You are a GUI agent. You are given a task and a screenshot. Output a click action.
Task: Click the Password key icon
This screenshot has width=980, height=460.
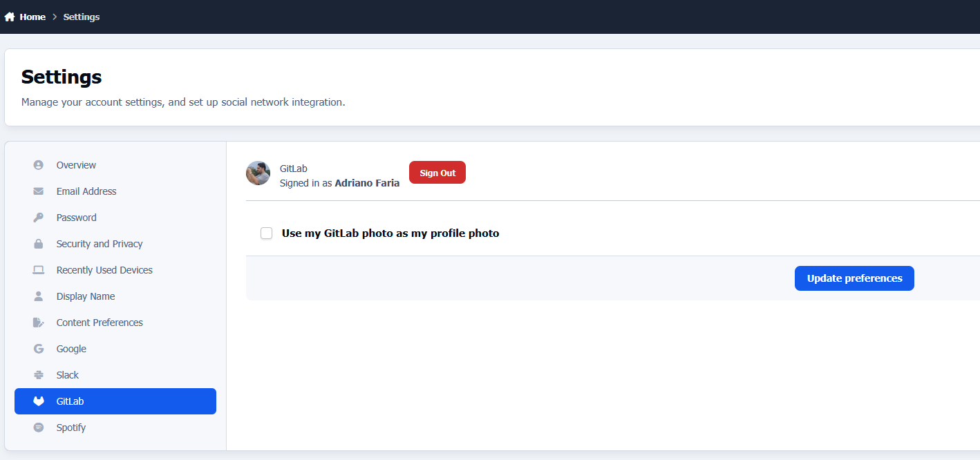tap(39, 218)
